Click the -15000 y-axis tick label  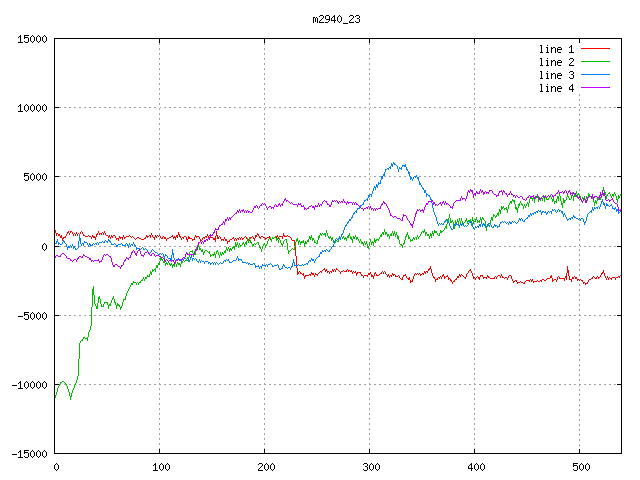(x=28, y=454)
